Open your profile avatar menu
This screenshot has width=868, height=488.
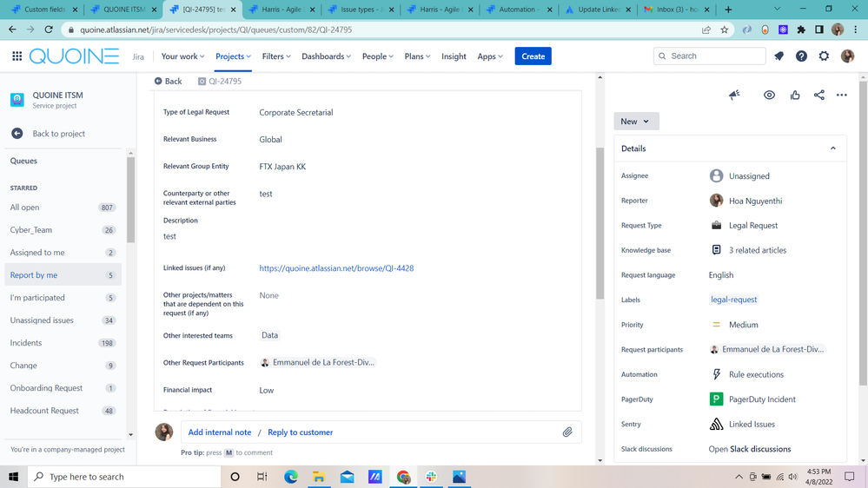click(x=847, y=56)
